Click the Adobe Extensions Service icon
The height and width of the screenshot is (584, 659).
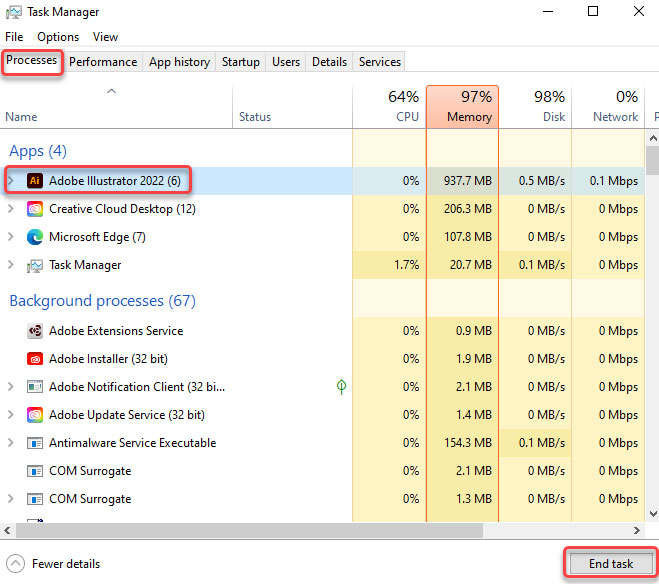[35, 331]
